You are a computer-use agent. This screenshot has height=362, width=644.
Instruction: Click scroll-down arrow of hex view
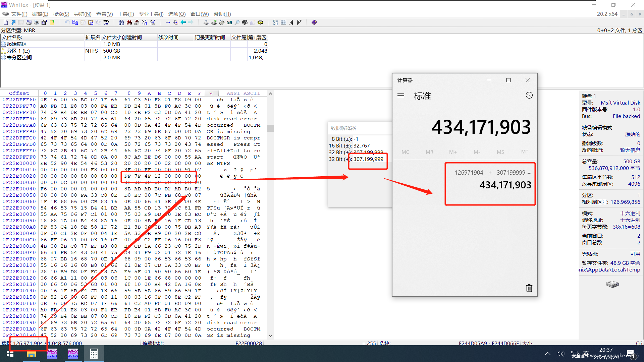pos(270,336)
